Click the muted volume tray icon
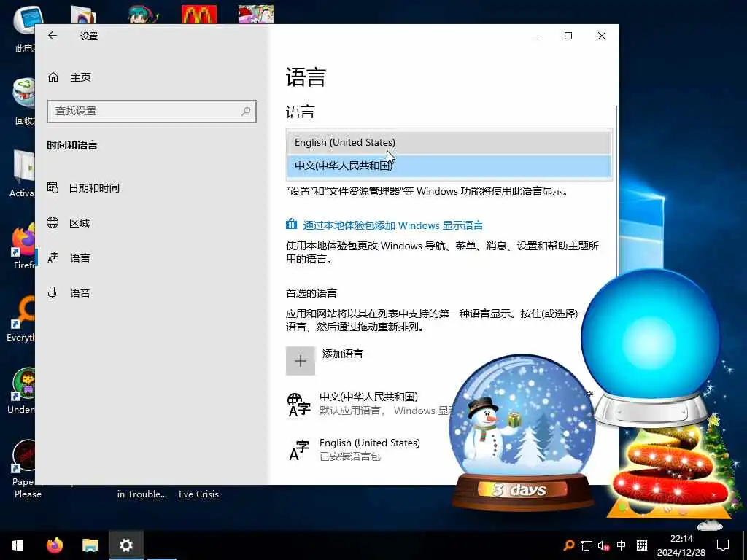Image resolution: width=747 pixels, height=560 pixels. point(603,545)
